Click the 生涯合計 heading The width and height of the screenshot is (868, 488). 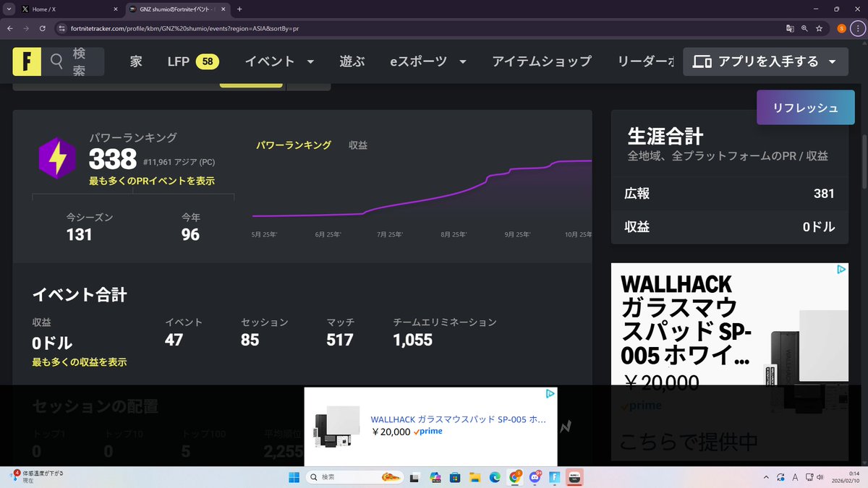[x=665, y=135]
